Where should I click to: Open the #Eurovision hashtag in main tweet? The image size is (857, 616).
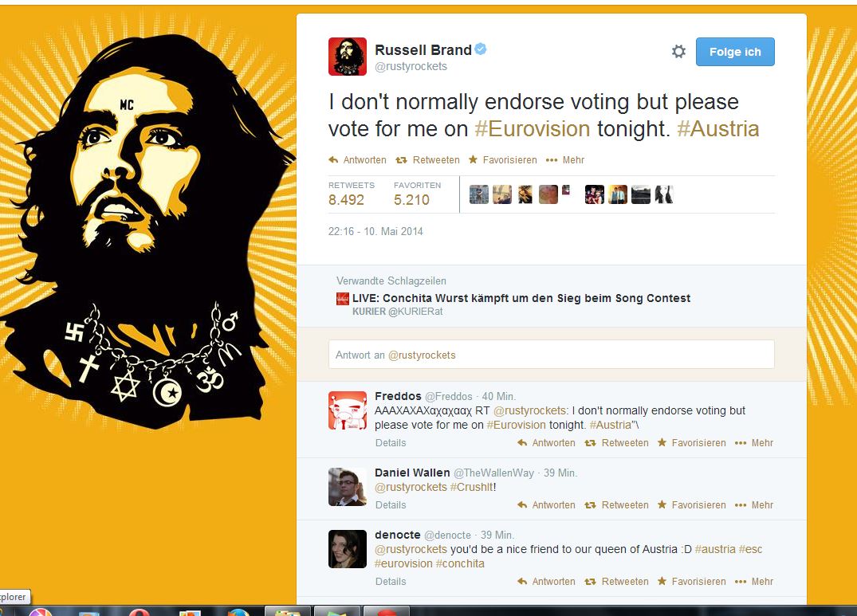coord(533,129)
